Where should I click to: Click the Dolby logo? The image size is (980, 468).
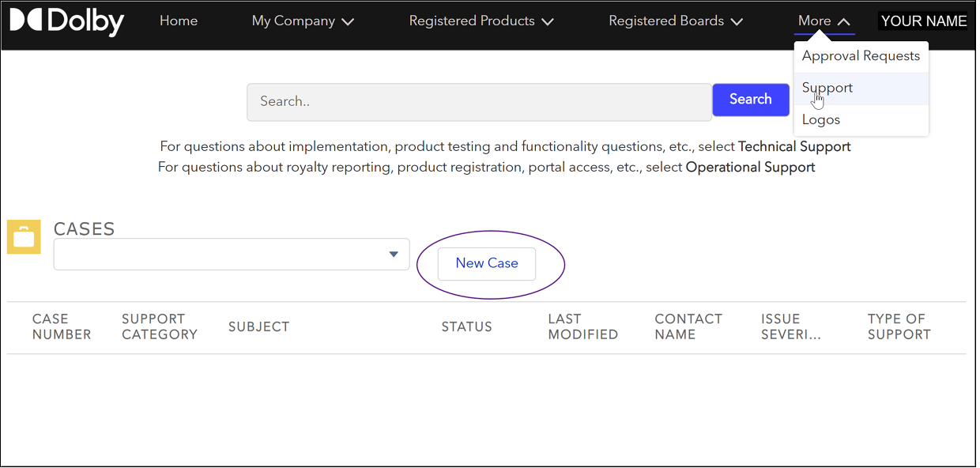pyautogui.click(x=67, y=22)
